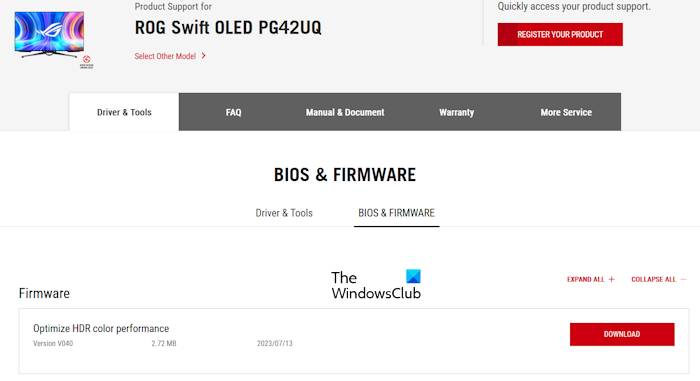Switch to the FAQ tab

(x=233, y=112)
